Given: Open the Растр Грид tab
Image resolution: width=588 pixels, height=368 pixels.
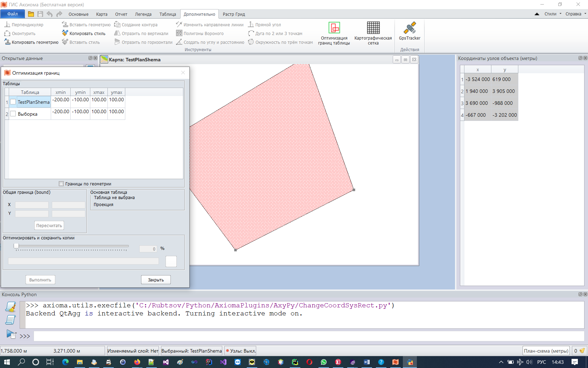Looking at the screenshot, I should tap(234, 14).
